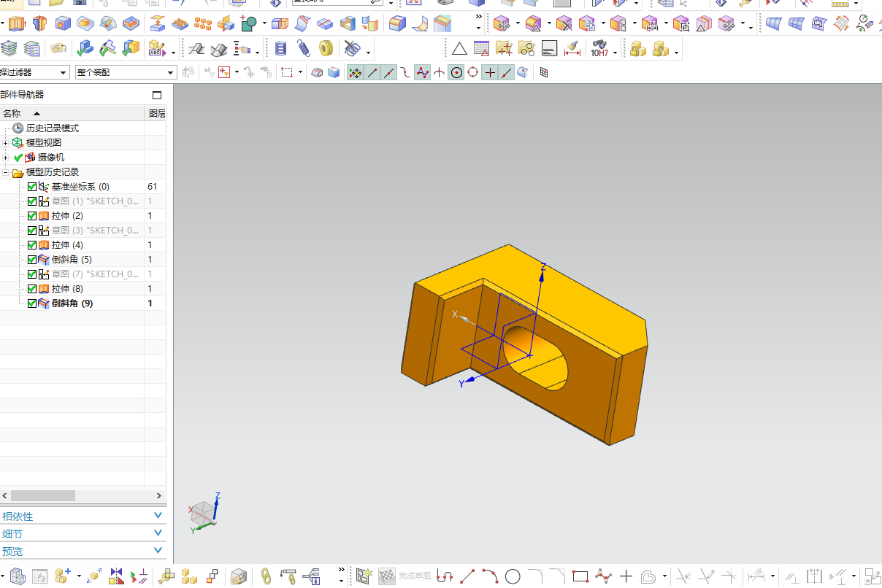
Task: Click the yellow tag label icon
Action: (58, 49)
